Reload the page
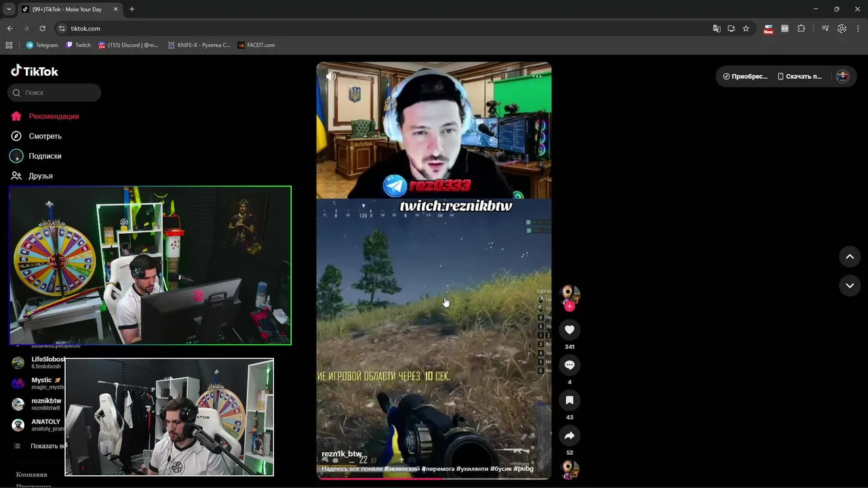 click(42, 28)
